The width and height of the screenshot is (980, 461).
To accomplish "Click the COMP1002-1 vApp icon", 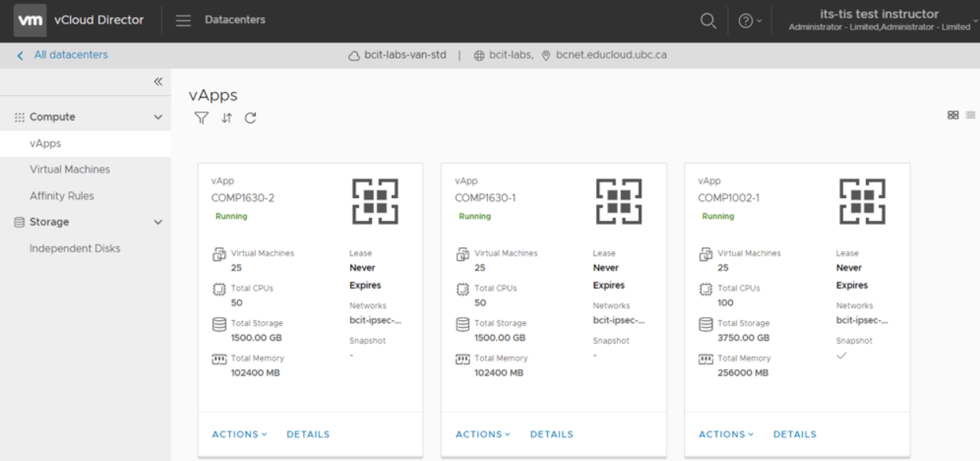I will tap(862, 201).
